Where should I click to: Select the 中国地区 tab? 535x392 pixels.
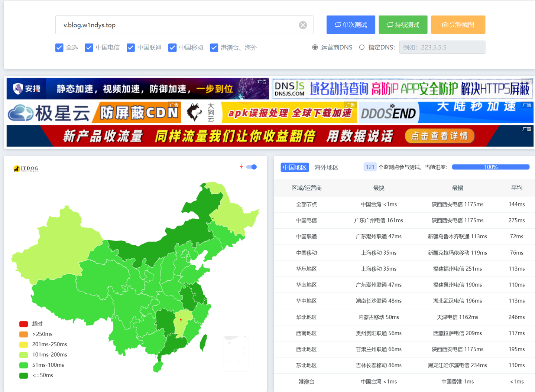pos(294,167)
